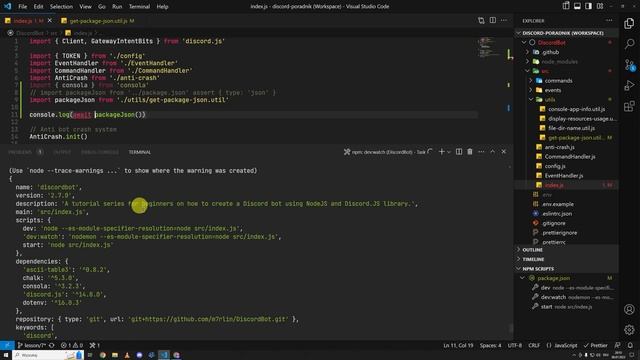Expand the OUTLINE section
The width and height of the screenshot is (640, 360).
567,250
